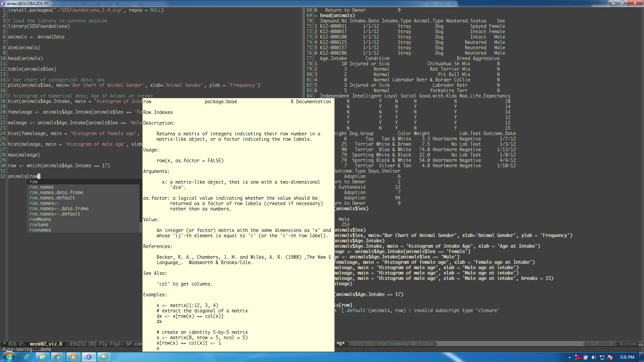Select rownames from the completion list
The width and height of the screenshot is (644, 362).
[40, 230]
